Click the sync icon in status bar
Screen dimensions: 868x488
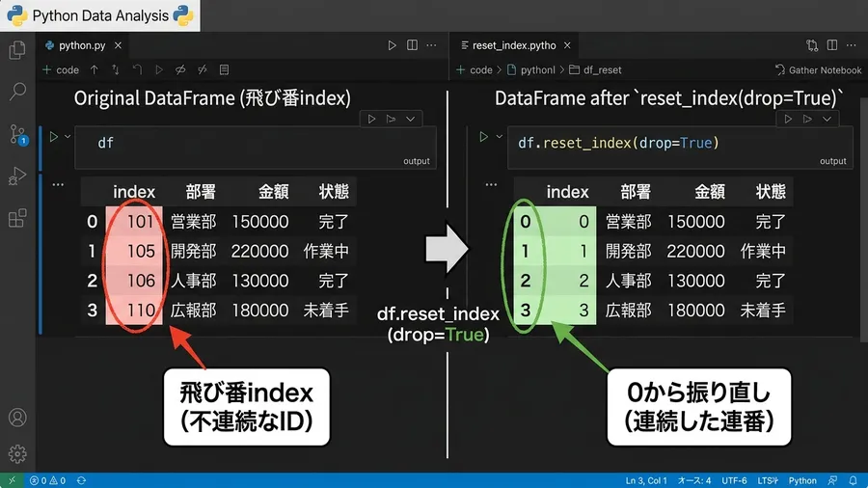tap(81, 480)
